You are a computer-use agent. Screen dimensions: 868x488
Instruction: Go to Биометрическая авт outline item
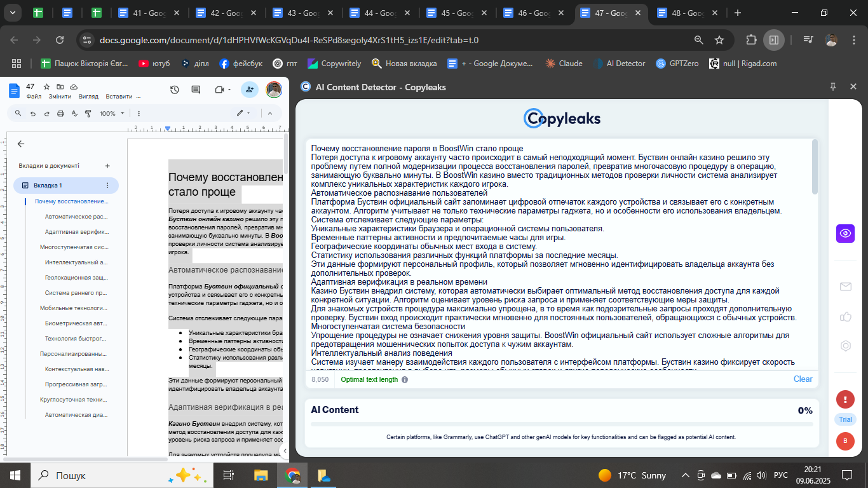76,323
